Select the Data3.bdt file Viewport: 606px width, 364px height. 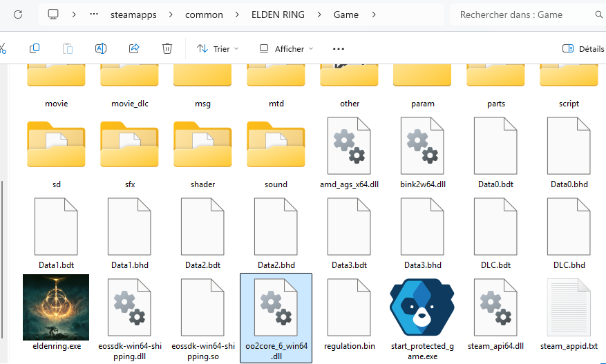[350, 233]
